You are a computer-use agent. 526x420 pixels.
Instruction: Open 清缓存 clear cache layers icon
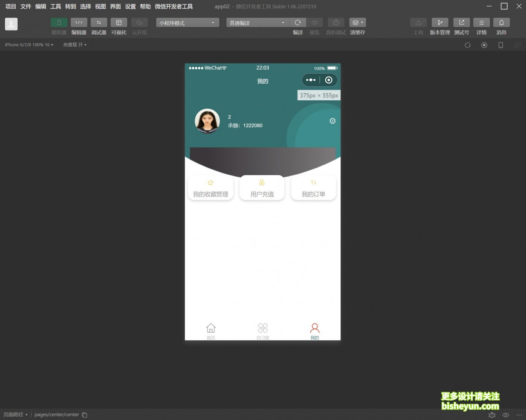(x=357, y=23)
